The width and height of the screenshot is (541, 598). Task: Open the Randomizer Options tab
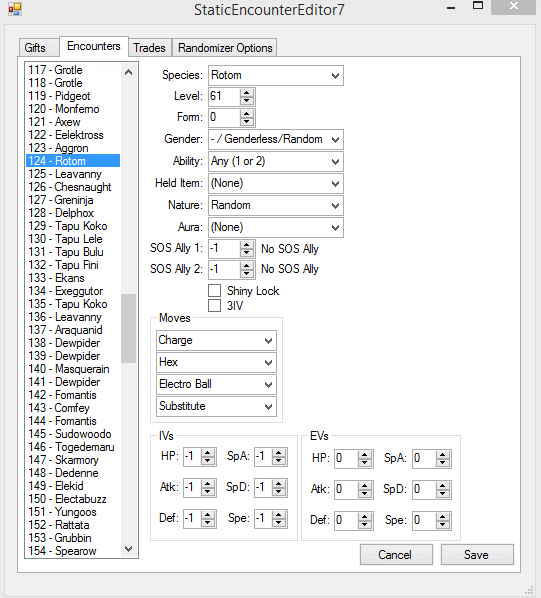[x=225, y=48]
